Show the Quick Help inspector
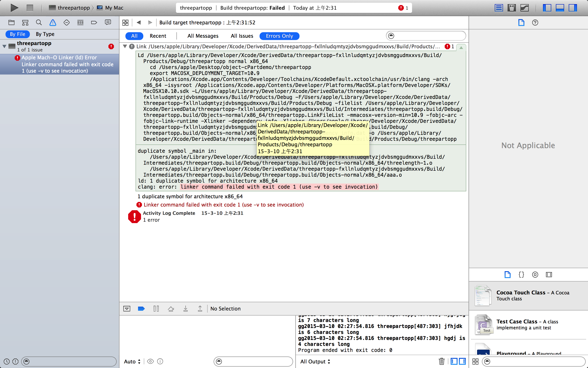The height and width of the screenshot is (368, 588). coord(535,23)
